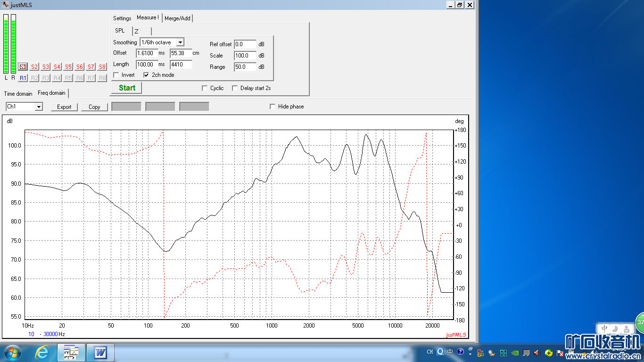This screenshot has height=362, width=644.
Task: Open Internet Explorer from the taskbar
Action: (42, 352)
